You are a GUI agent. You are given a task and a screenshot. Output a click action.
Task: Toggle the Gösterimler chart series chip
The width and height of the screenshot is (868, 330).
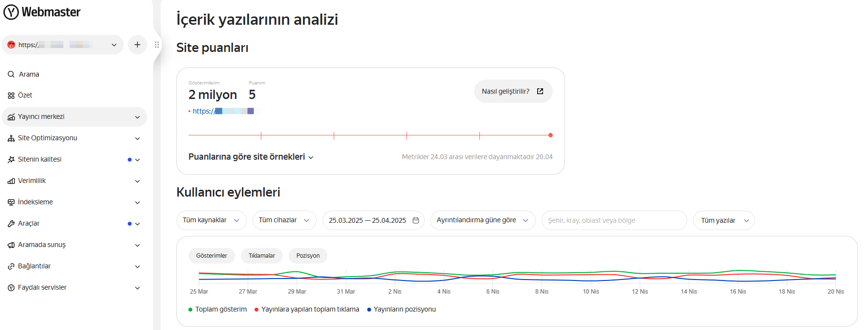tap(211, 256)
